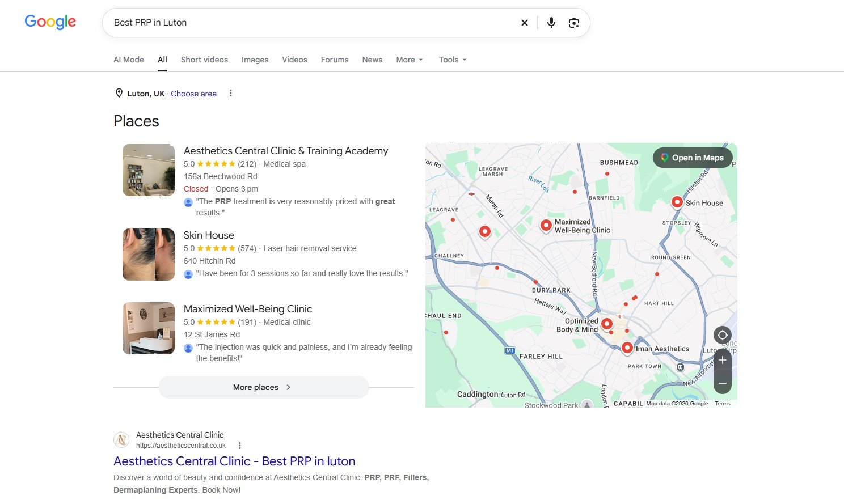Zoom out on the map
Image resolution: width=844 pixels, height=504 pixels.
[723, 383]
